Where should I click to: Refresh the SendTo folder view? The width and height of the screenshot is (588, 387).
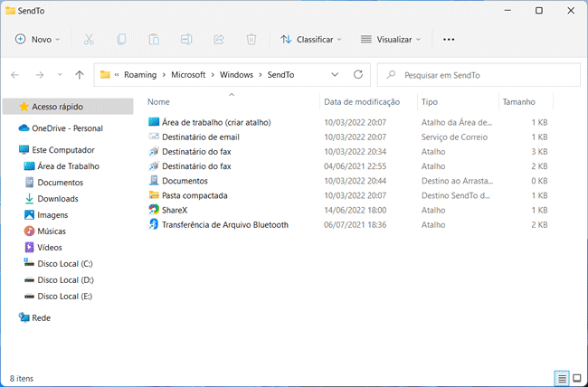coord(358,74)
